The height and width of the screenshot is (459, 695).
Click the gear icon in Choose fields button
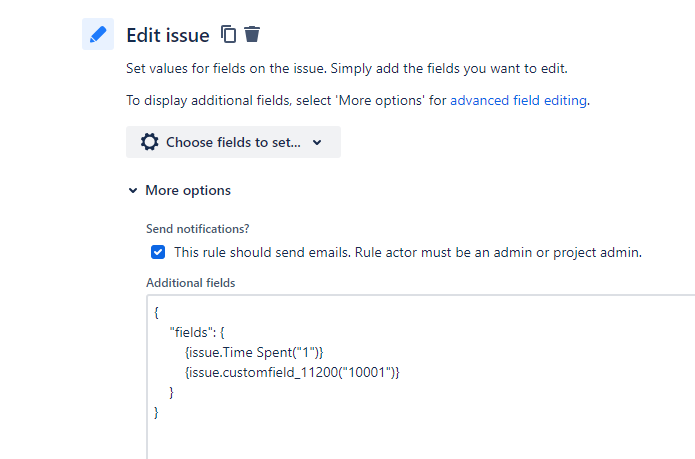[x=149, y=142]
